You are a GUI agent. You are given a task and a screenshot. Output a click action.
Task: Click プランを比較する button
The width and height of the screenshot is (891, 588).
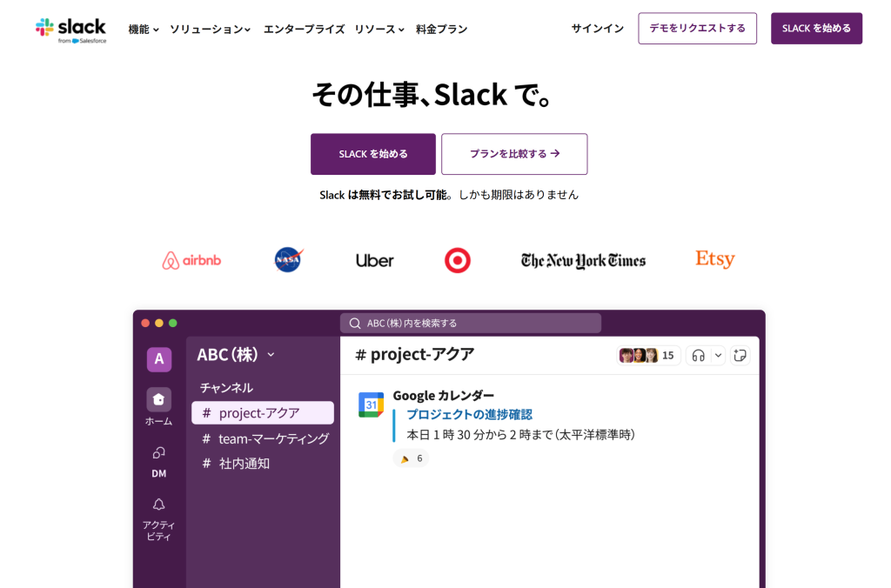(514, 154)
